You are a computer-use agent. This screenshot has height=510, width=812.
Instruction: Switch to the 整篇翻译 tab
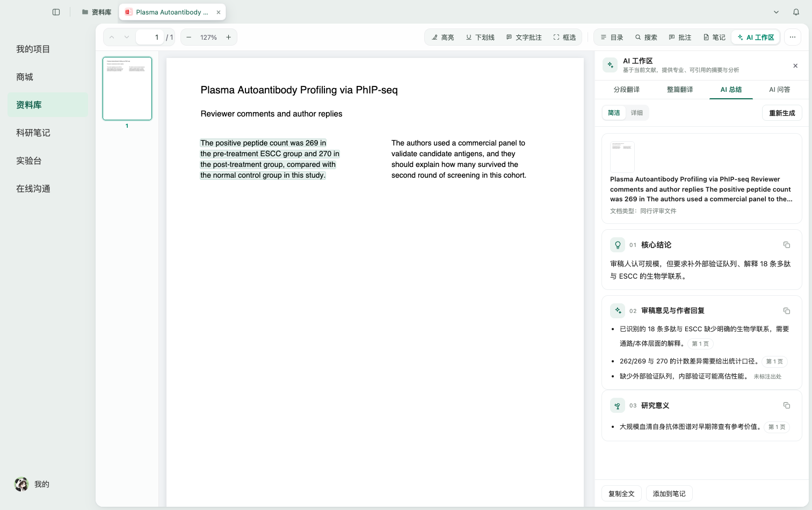(x=680, y=90)
